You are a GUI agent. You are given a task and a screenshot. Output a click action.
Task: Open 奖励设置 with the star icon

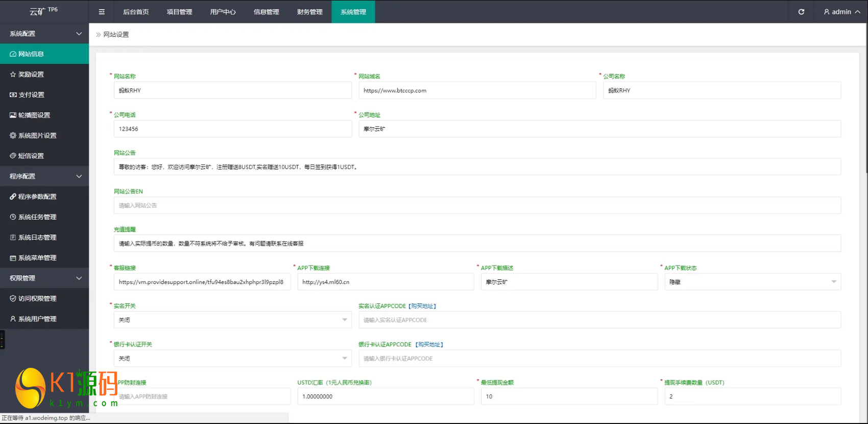[x=31, y=74]
